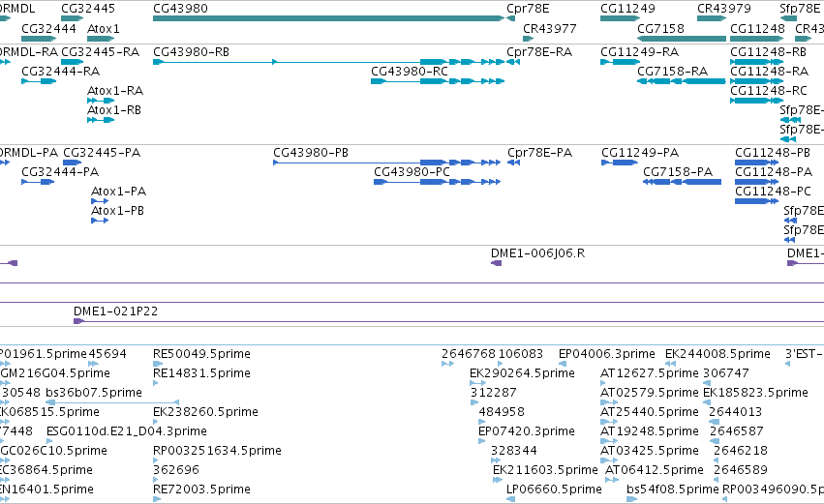Screen dimensions: 824x504
Task: Click EST EP04006.3prime
Action: tap(607, 354)
